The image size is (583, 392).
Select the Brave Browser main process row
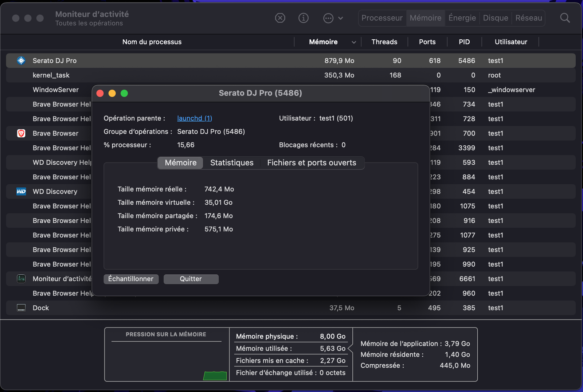point(55,133)
